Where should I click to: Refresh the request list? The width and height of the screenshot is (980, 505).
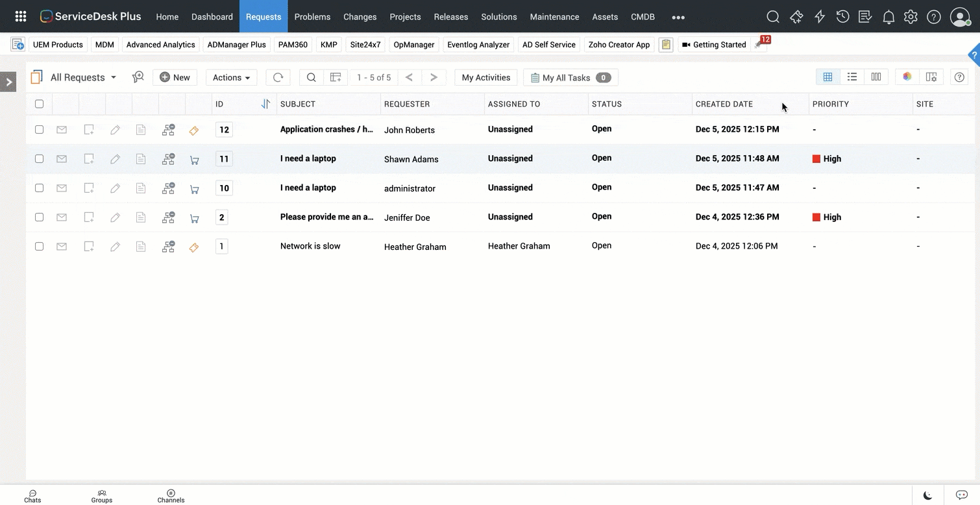(278, 77)
